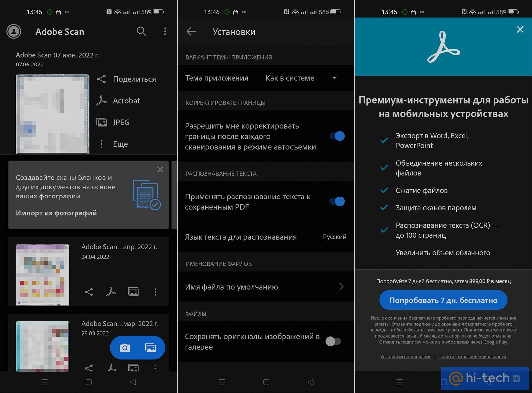The width and height of the screenshot is (532, 393).
Task: Open the 07 июн. scan in Acrobat
Action: (x=118, y=101)
